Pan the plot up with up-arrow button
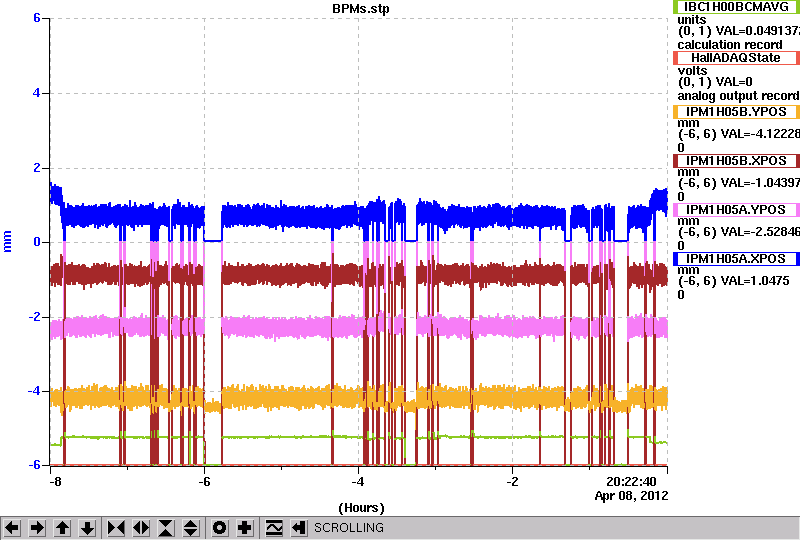 pyautogui.click(x=63, y=528)
